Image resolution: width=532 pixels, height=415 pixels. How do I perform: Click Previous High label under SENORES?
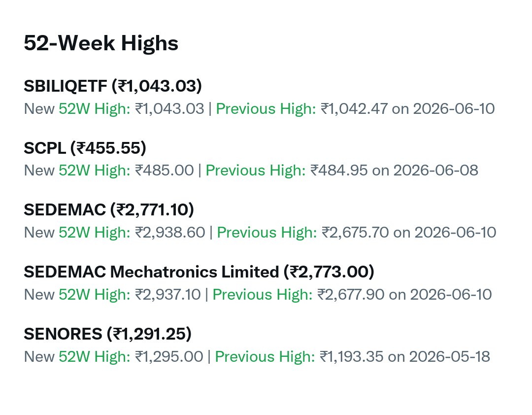point(265,356)
